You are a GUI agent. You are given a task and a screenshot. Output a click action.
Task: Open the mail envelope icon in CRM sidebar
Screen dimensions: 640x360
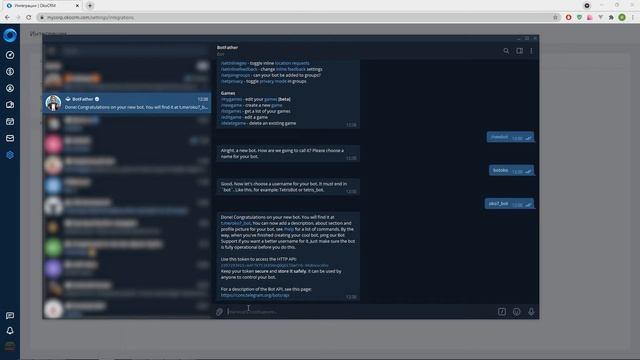click(10, 138)
